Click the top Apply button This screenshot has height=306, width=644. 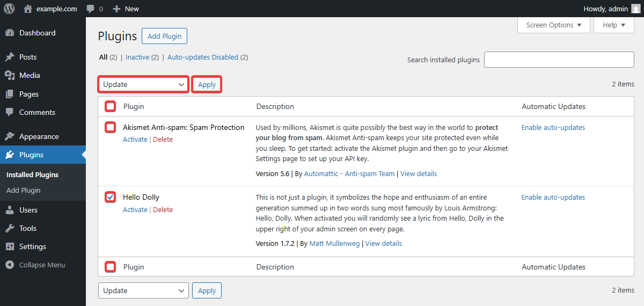[x=207, y=84]
